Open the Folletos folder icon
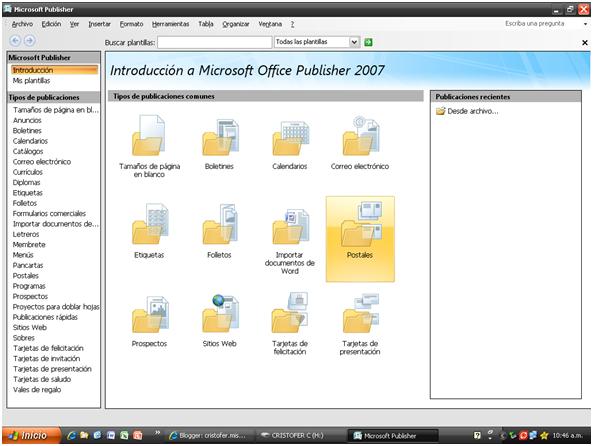The width and height of the screenshot is (593, 446). (220, 224)
